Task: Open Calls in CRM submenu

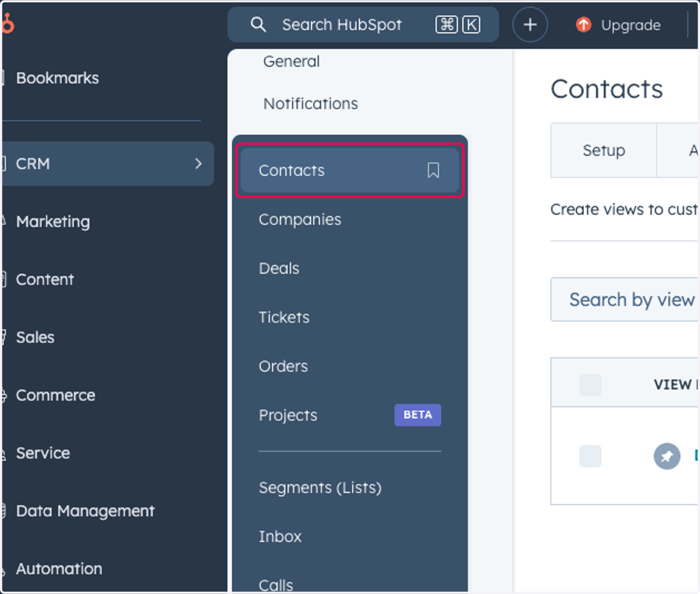Action: (276, 585)
